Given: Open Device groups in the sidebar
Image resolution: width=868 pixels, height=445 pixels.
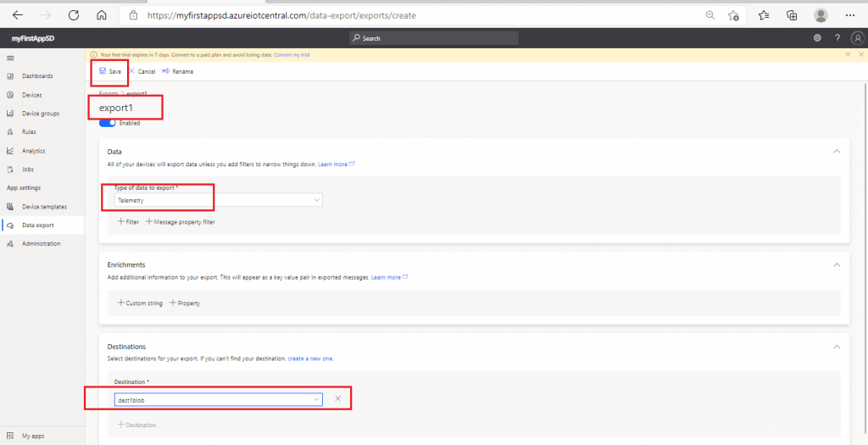Looking at the screenshot, I should click(42, 114).
